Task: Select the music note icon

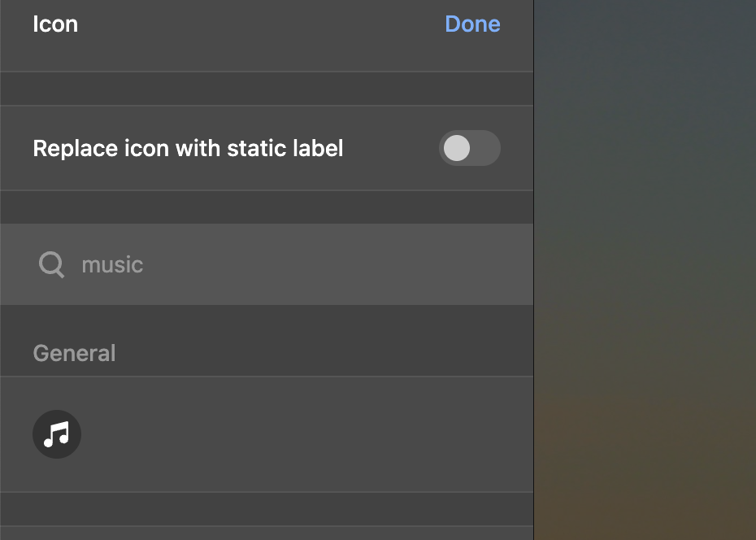Action: (57, 434)
